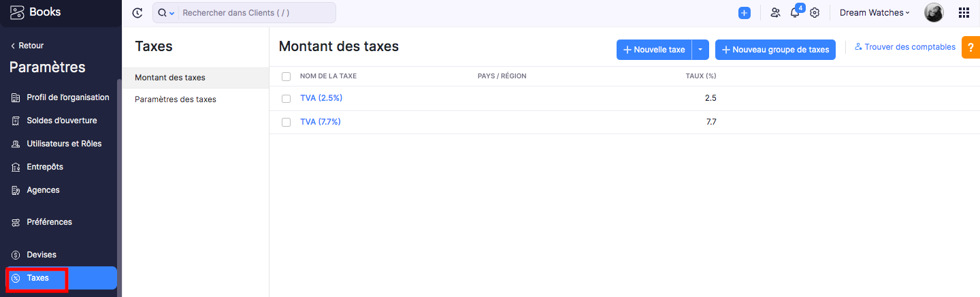
Task: Click the blue quick create plus icon
Action: 744,13
